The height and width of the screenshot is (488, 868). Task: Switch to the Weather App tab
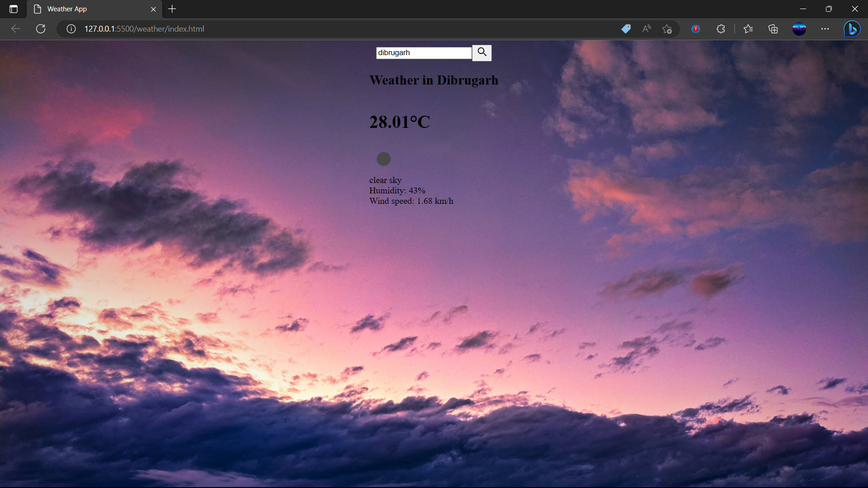[94, 9]
